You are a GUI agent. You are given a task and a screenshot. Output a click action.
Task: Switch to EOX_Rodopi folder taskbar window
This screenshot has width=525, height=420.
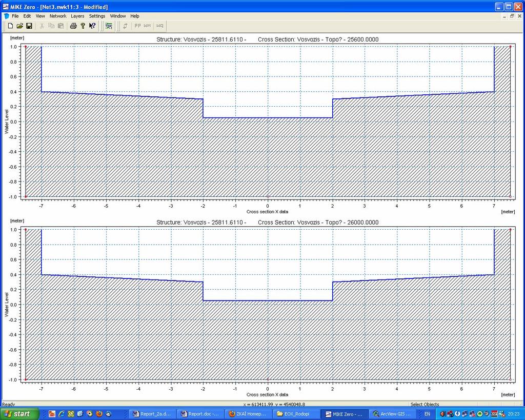click(296, 414)
